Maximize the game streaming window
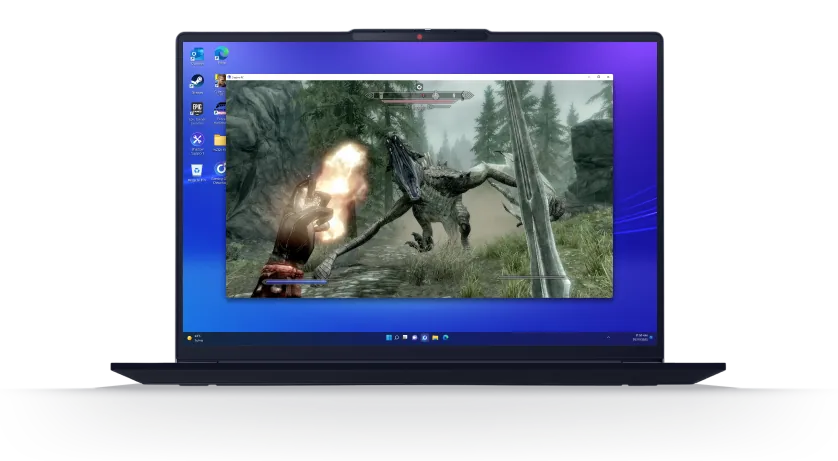838x461 pixels. coord(599,77)
